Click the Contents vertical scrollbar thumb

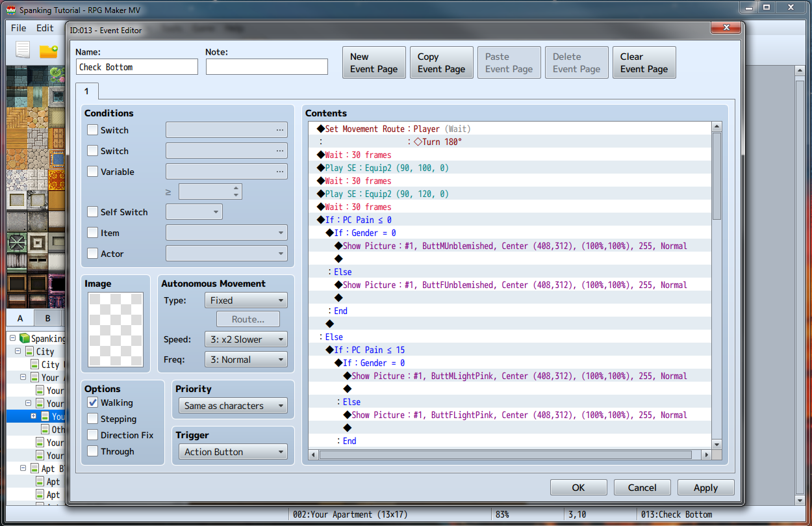point(717,176)
